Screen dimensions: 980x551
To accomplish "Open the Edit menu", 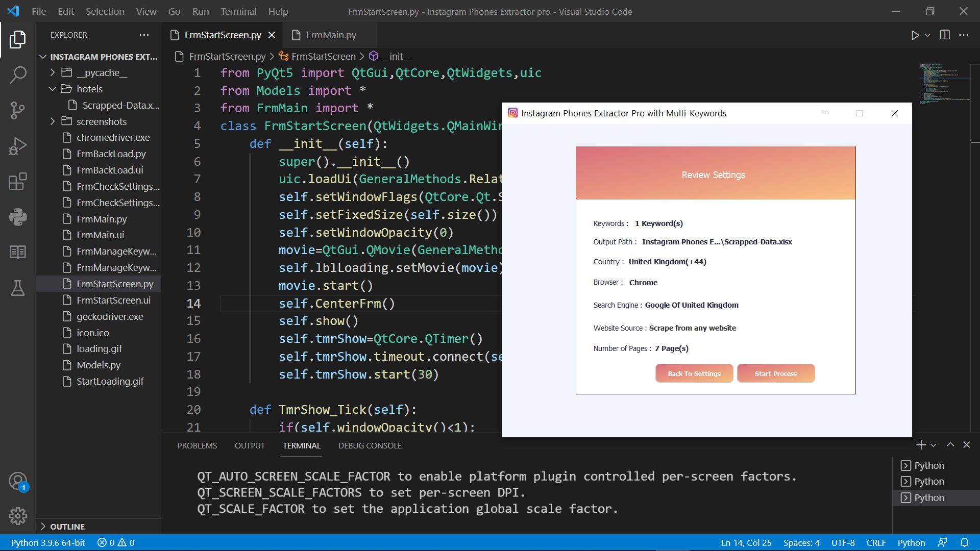I will coord(66,11).
